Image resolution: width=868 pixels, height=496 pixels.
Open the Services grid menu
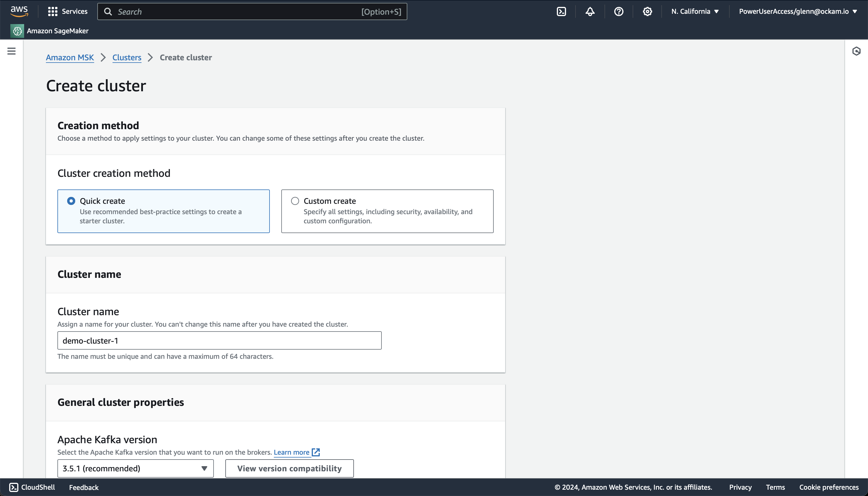[68, 11]
